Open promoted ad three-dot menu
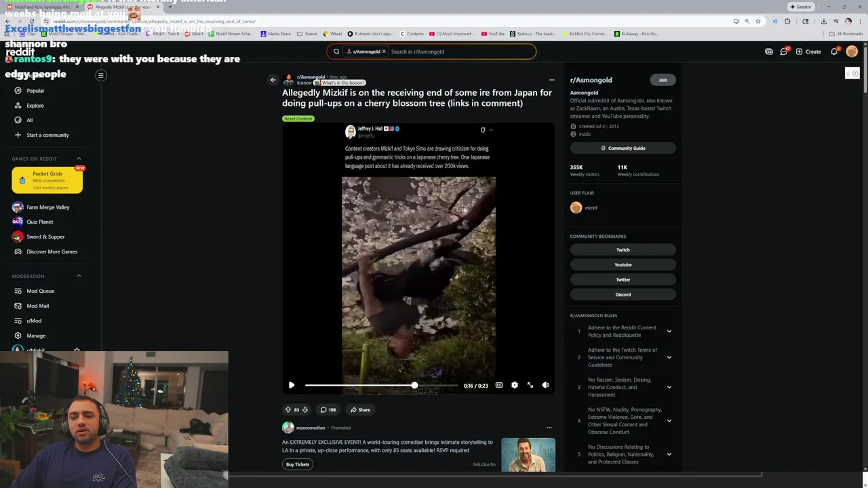868x488 pixels. click(x=549, y=428)
